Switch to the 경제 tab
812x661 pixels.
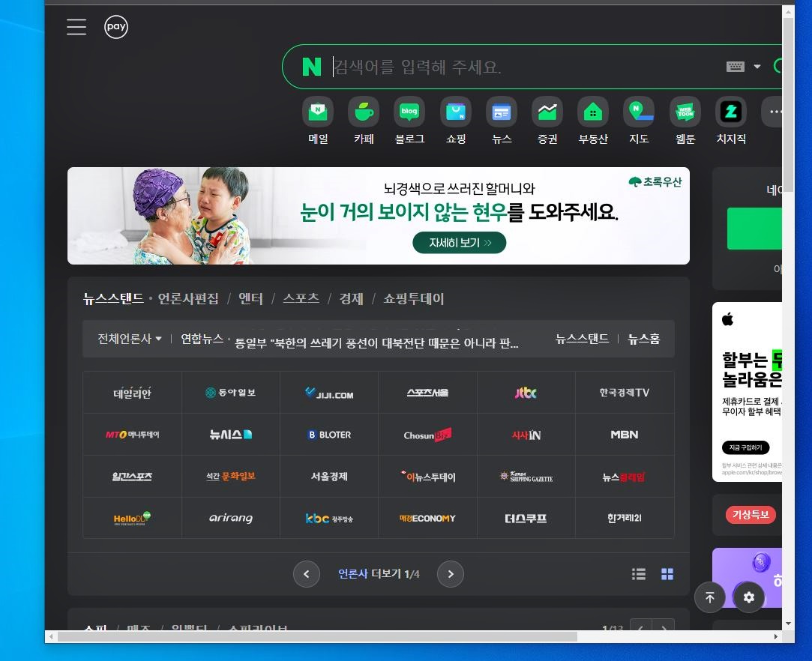[x=351, y=299]
